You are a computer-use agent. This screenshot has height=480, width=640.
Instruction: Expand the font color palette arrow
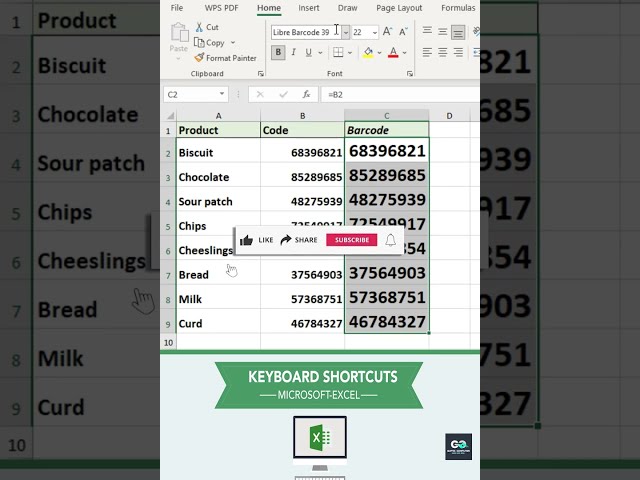pos(404,52)
